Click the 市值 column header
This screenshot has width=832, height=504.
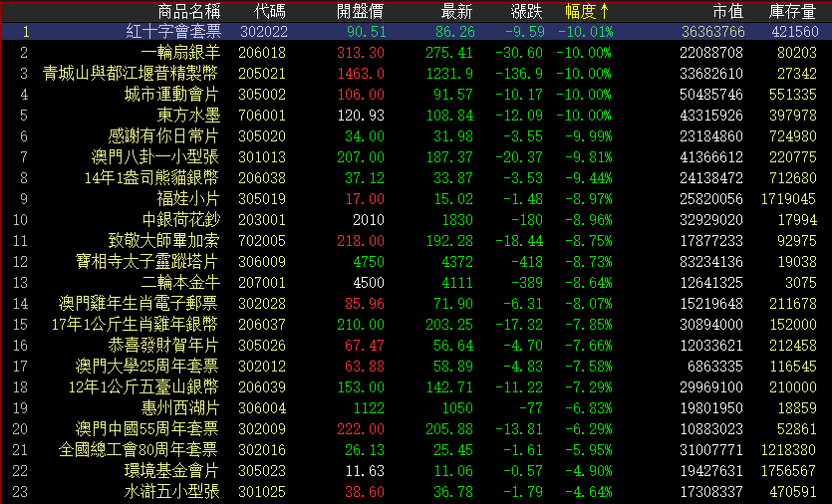point(728,11)
